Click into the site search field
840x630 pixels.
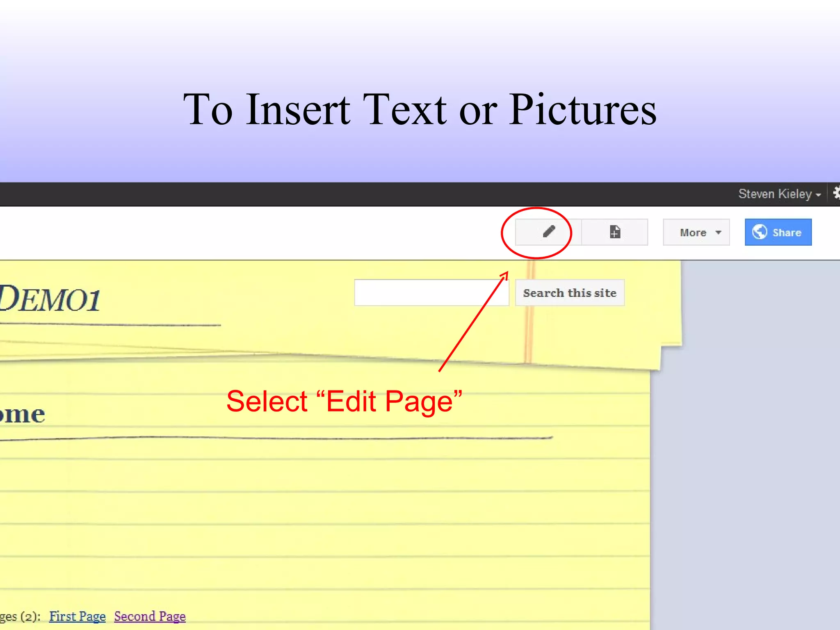pos(431,293)
